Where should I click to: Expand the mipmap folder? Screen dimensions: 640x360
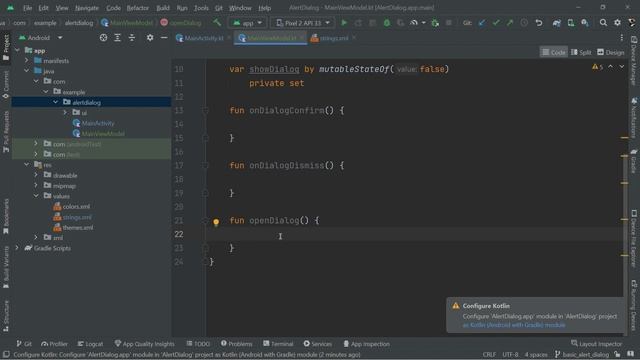[x=36, y=185]
